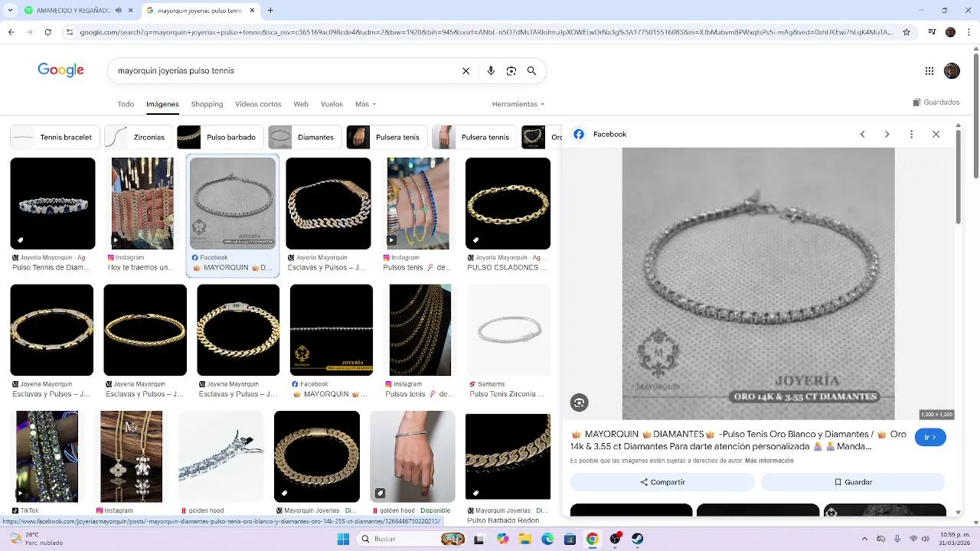Open the Guardados saved items link

point(936,103)
